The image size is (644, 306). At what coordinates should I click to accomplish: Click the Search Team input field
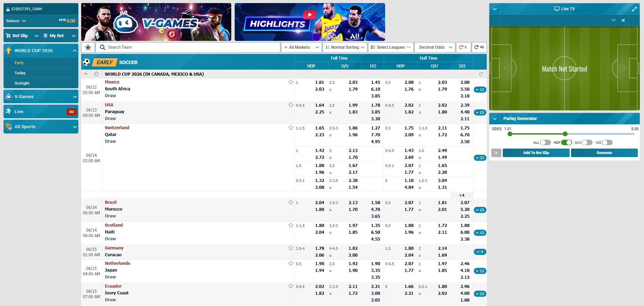point(188,47)
